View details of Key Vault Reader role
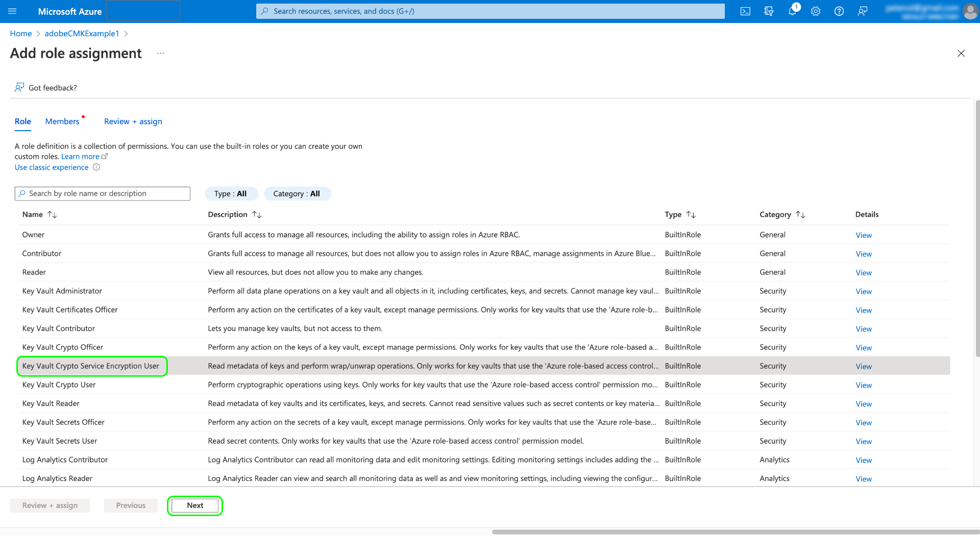This screenshot has width=980, height=536. 864,404
